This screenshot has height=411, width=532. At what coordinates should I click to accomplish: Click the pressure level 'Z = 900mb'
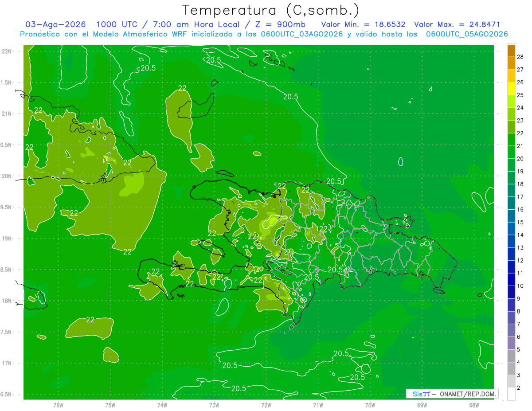pos(281,24)
